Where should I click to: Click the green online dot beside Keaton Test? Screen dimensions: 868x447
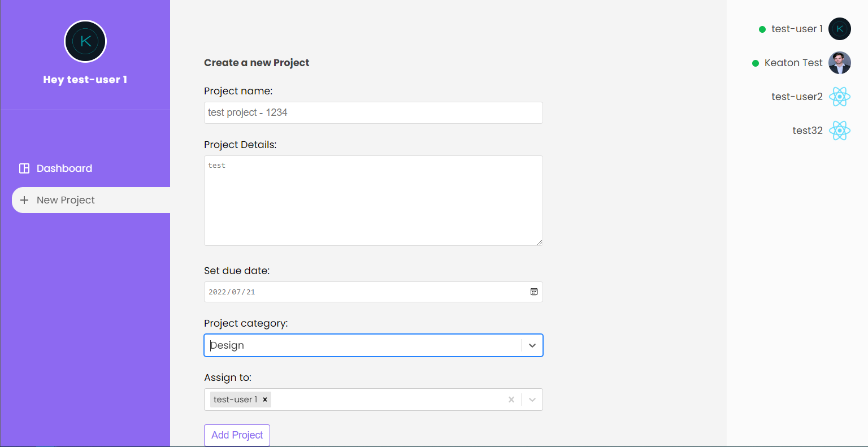[x=755, y=63]
